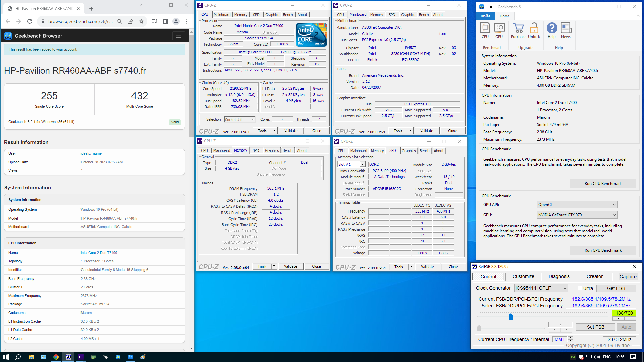Screen dimensions: 644x362
Task: Open Chrome side panel icon
Action: pyautogui.click(x=165, y=21)
